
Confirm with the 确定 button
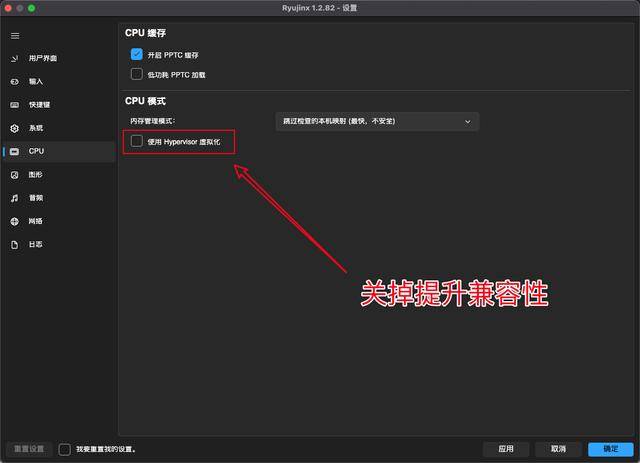tap(611, 449)
